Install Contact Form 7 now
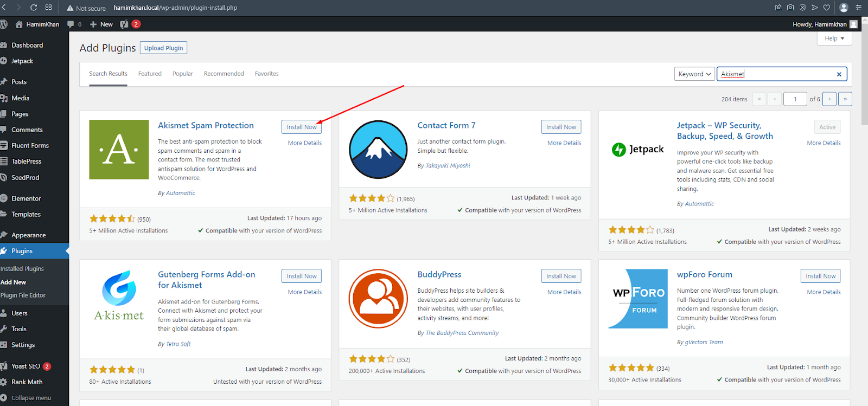 point(561,127)
